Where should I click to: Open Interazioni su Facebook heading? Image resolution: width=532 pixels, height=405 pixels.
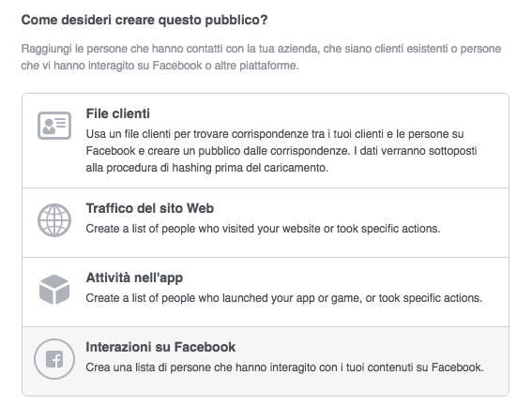[x=160, y=347]
